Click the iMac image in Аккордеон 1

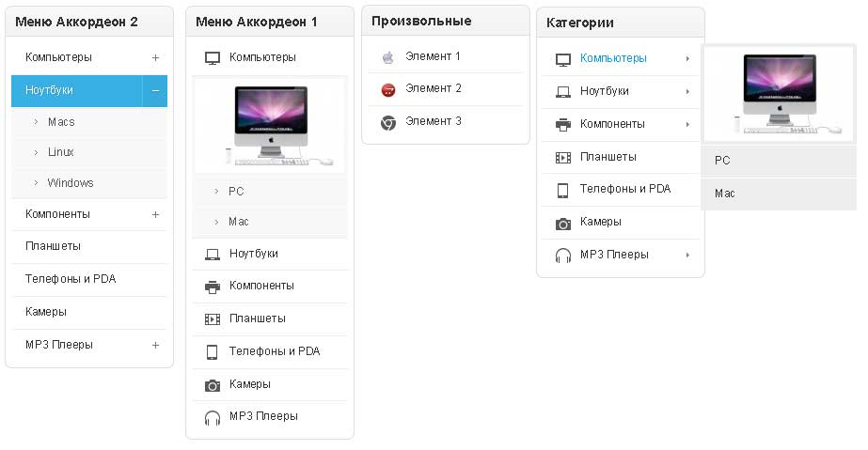(270, 126)
